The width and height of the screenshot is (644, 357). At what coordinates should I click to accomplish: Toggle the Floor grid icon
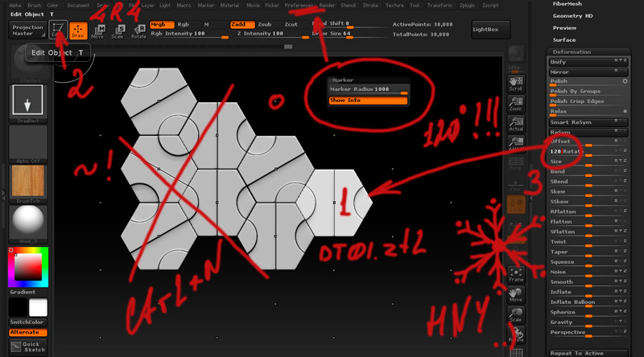pyautogui.click(x=516, y=184)
